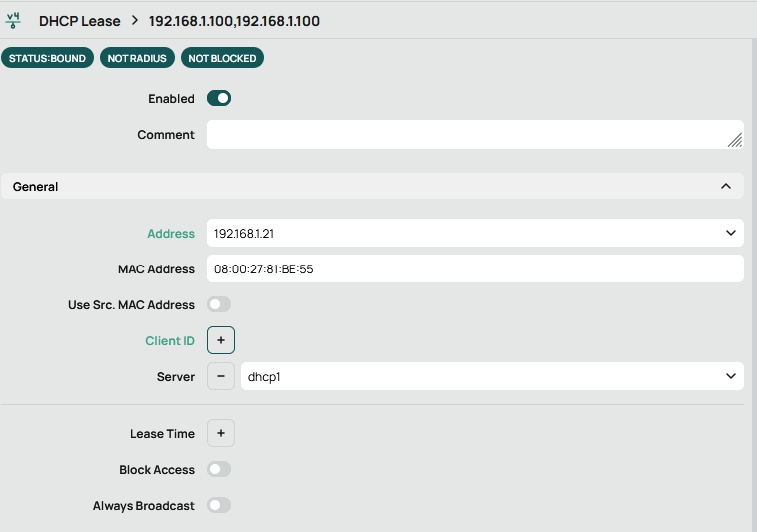Click the IPv4 DHCP icon in header

coord(13,20)
